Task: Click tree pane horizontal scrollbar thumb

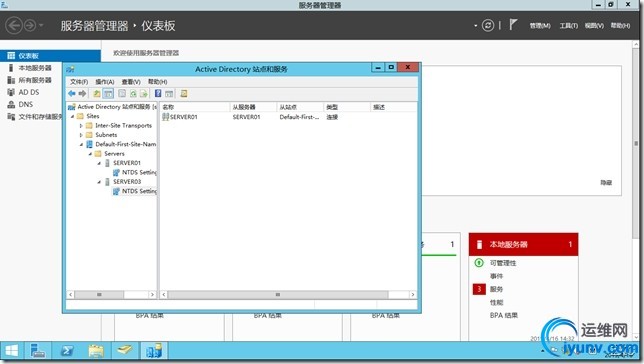Action: (99, 295)
